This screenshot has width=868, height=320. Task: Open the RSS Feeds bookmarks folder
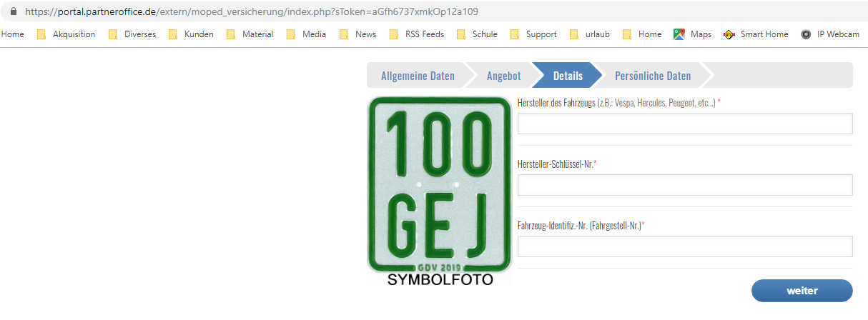[x=416, y=34]
